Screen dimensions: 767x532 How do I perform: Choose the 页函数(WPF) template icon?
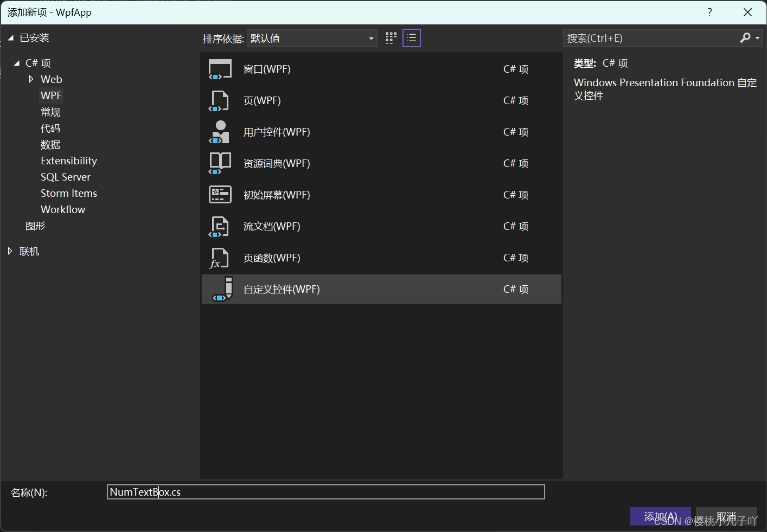(219, 258)
